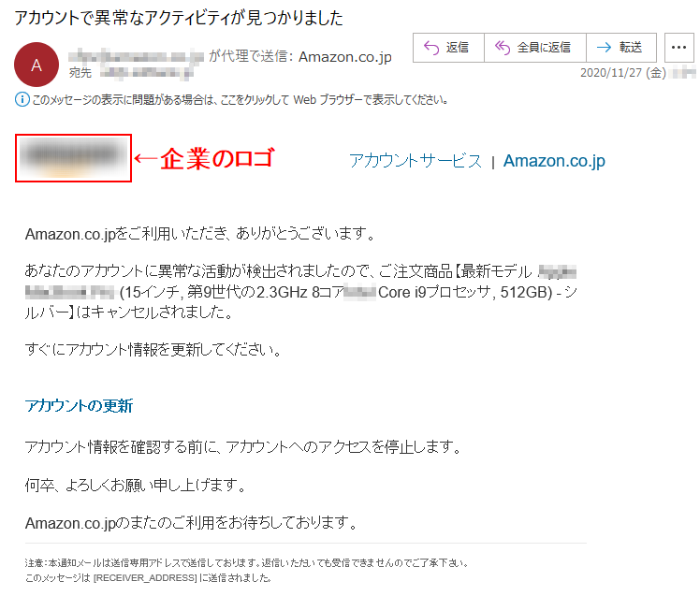The image size is (700, 596).
Task: Click the double-arrow reply all icon
Action: 503,48
